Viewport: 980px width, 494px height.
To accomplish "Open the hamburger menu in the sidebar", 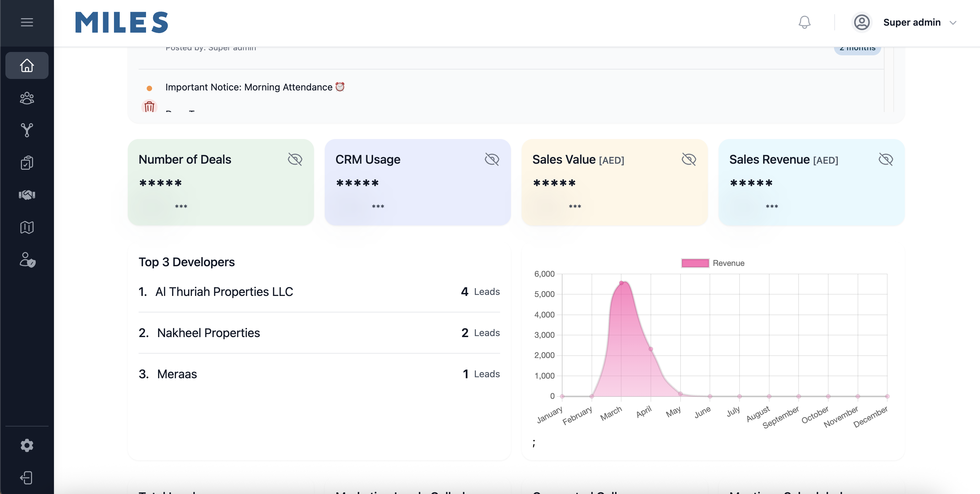I will coord(27,23).
